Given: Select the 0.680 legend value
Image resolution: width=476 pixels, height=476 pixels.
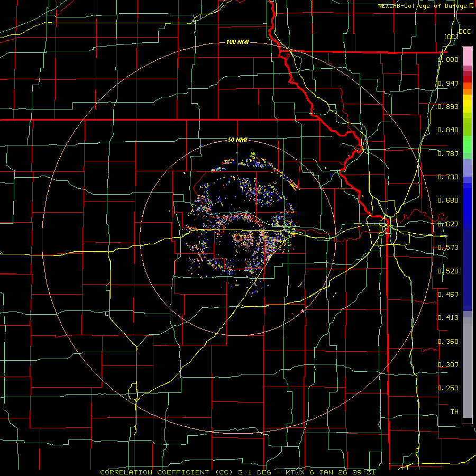Looking at the screenshot, I should pyautogui.click(x=448, y=200).
